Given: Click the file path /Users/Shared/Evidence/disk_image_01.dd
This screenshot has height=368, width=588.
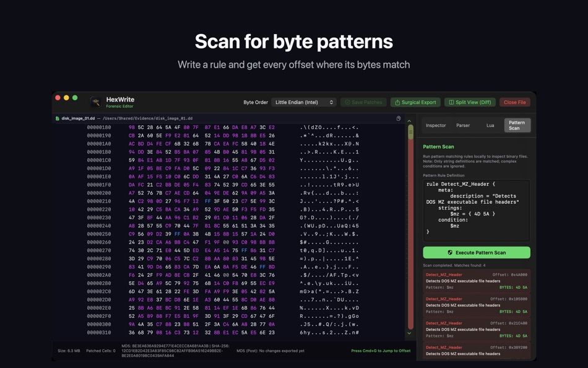Looking at the screenshot, I should [x=148, y=118].
